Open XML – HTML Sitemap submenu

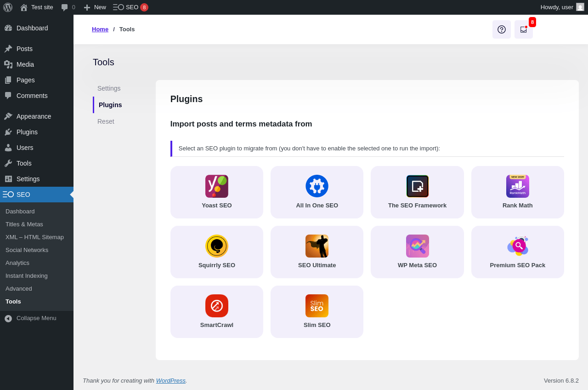pyautogui.click(x=34, y=237)
